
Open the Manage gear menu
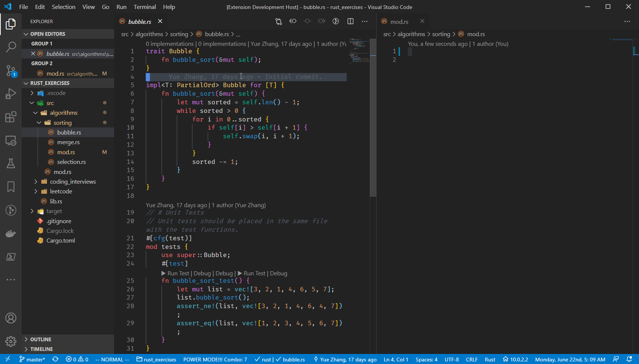11,341
